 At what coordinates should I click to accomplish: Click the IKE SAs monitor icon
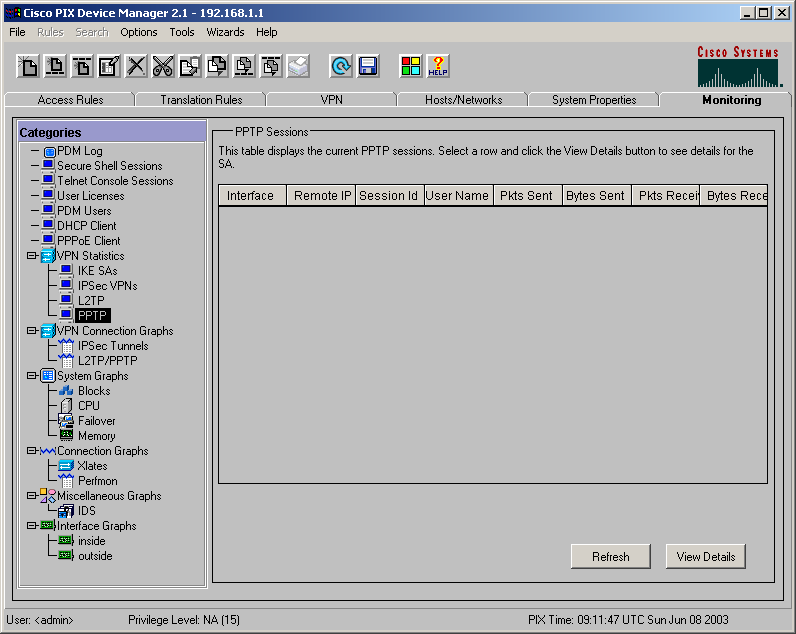66,271
